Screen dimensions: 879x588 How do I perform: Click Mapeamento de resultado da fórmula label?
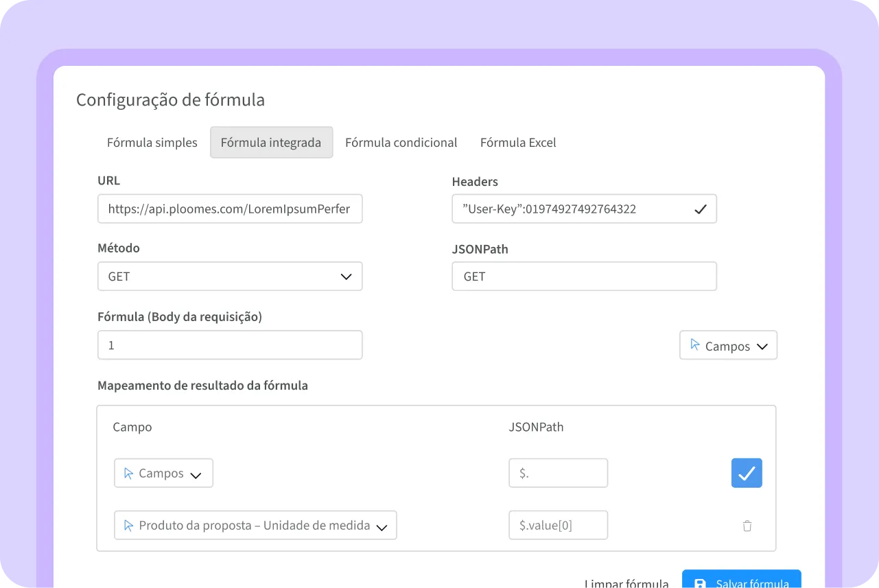pyautogui.click(x=202, y=386)
